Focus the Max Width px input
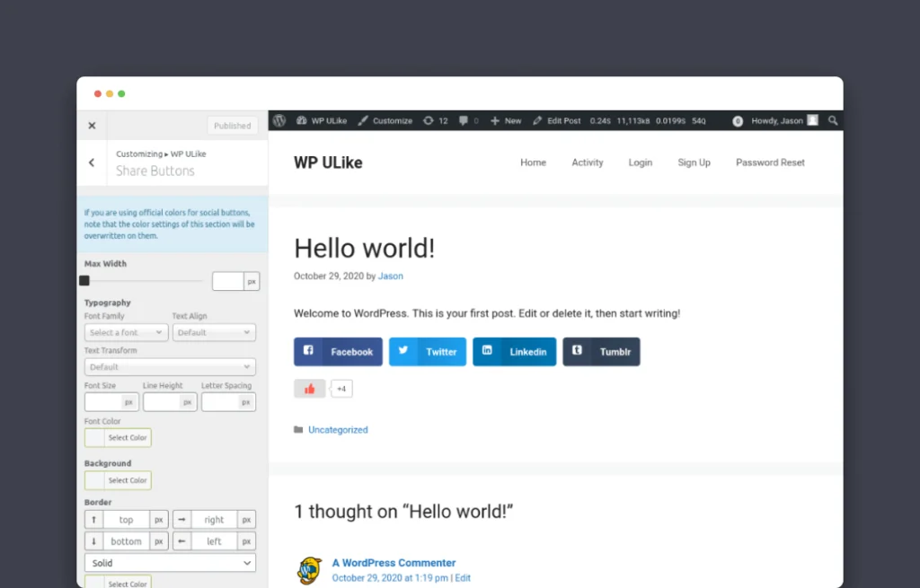The width and height of the screenshot is (920, 588). point(228,281)
